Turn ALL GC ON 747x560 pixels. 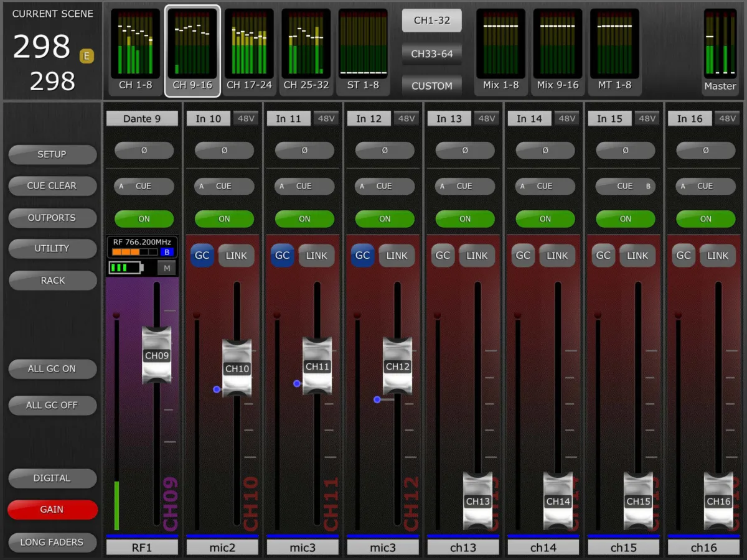(x=52, y=369)
